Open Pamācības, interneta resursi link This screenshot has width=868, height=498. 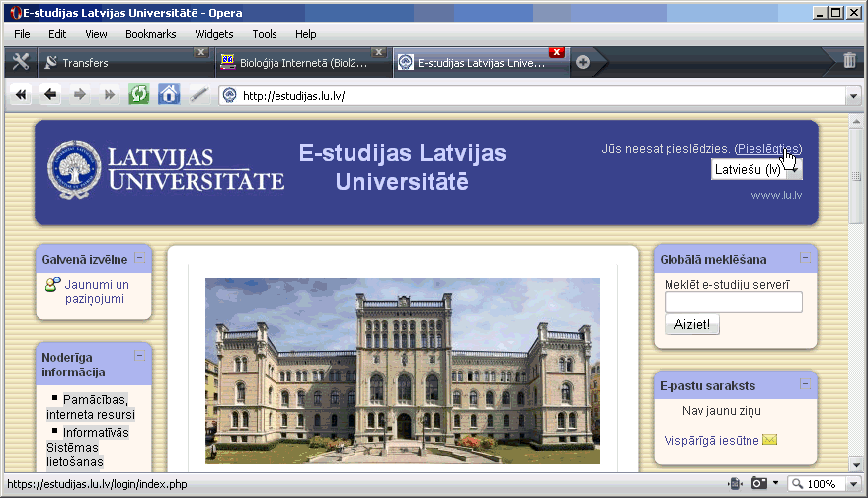[91, 407]
